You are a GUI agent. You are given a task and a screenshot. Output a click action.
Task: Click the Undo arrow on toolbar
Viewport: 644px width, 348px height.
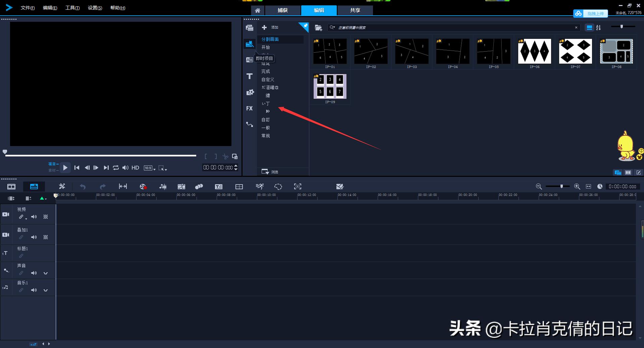tap(83, 187)
